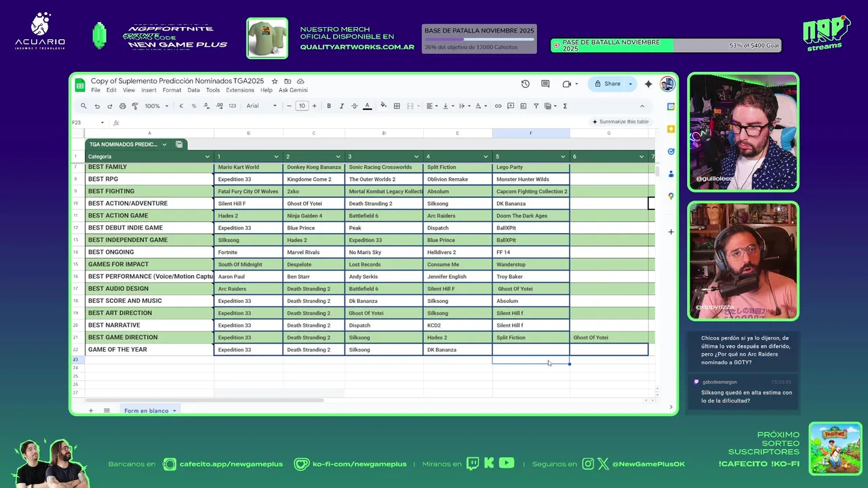868x488 pixels.
Task: Open the search the menus tool
Action: [x=83, y=106]
